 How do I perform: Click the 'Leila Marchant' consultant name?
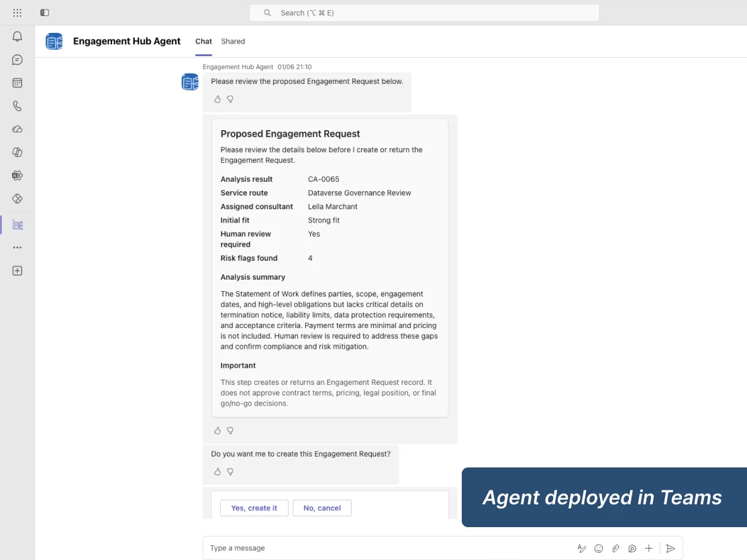[332, 207]
